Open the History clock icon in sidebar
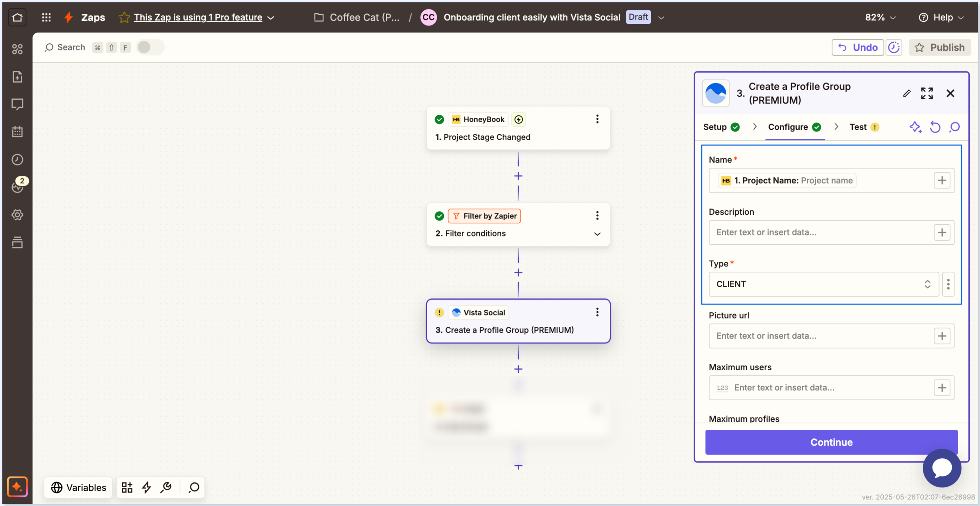The height and width of the screenshot is (506, 980). pos(17,159)
